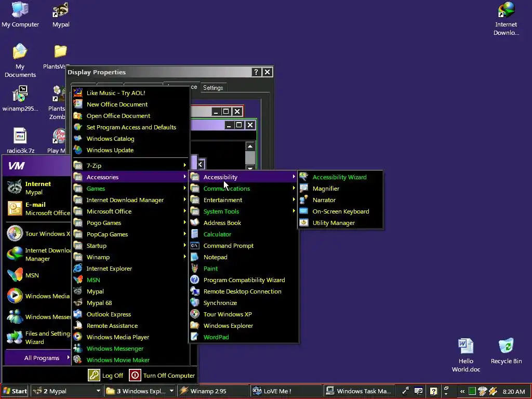Viewport: 532px width, 399px height.
Task: Click the Windows Update icon
Action: pos(78,150)
